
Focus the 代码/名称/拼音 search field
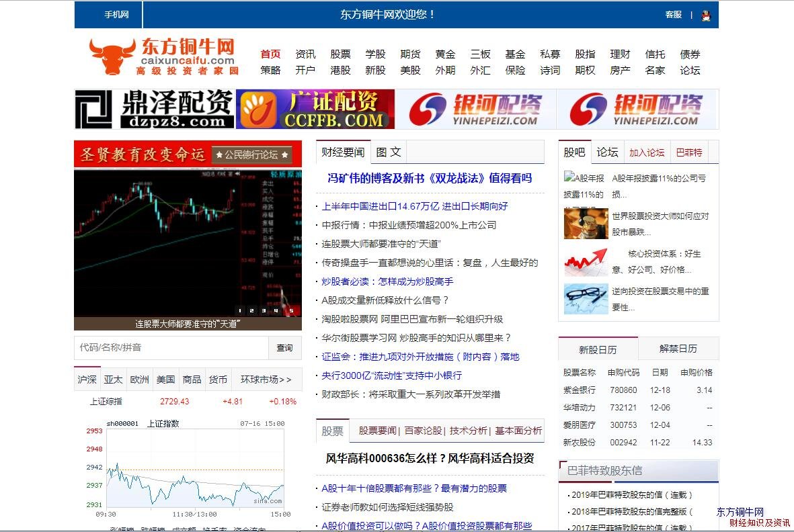pyautogui.click(x=171, y=348)
